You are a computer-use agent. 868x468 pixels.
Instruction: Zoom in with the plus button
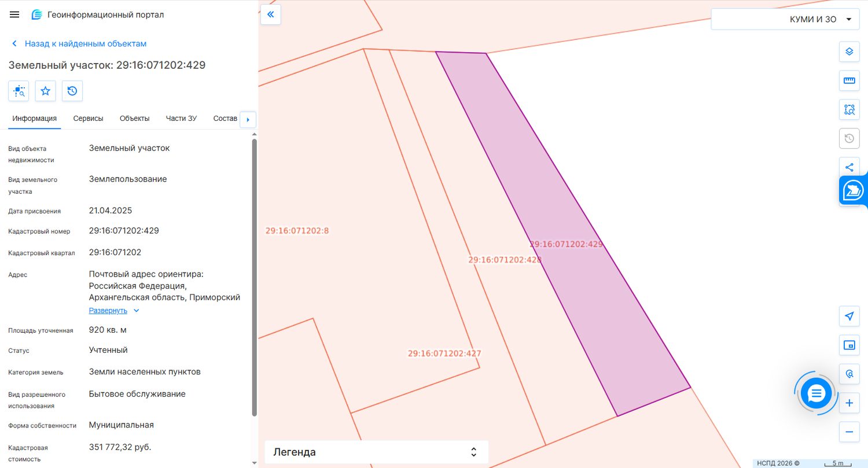pos(849,403)
